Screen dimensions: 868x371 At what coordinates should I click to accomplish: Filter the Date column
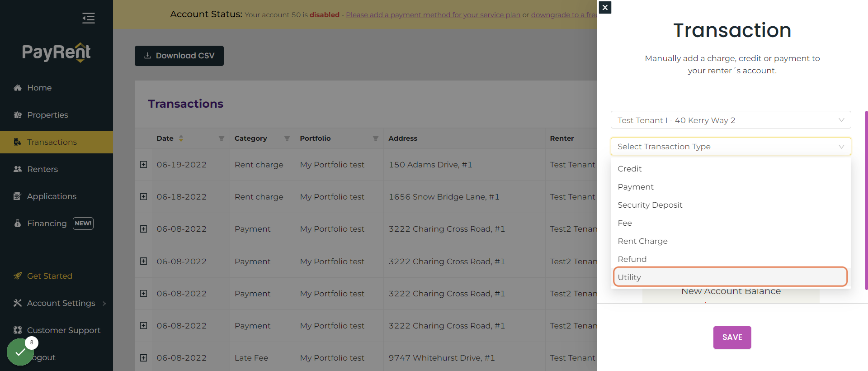pyautogui.click(x=222, y=138)
